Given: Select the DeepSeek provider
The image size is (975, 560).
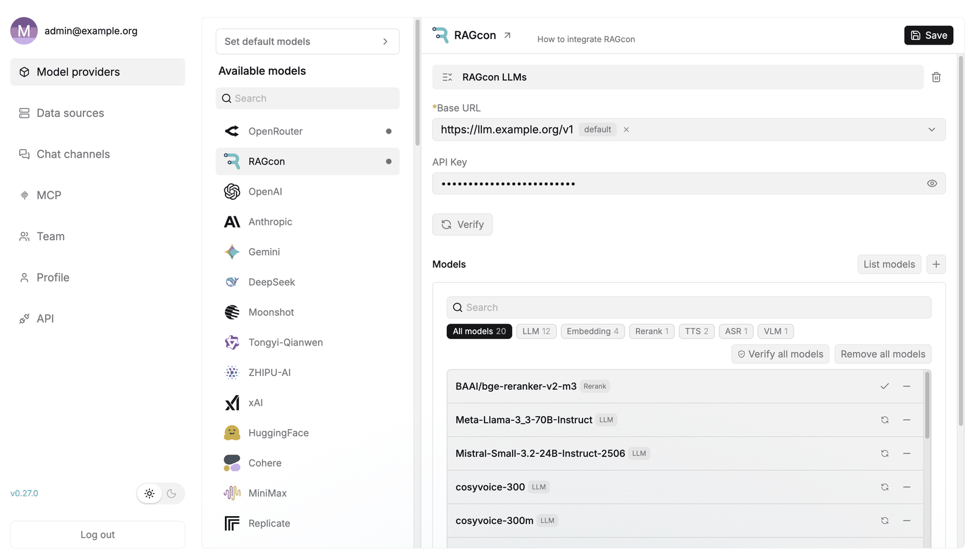Looking at the screenshot, I should pos(307,282).
